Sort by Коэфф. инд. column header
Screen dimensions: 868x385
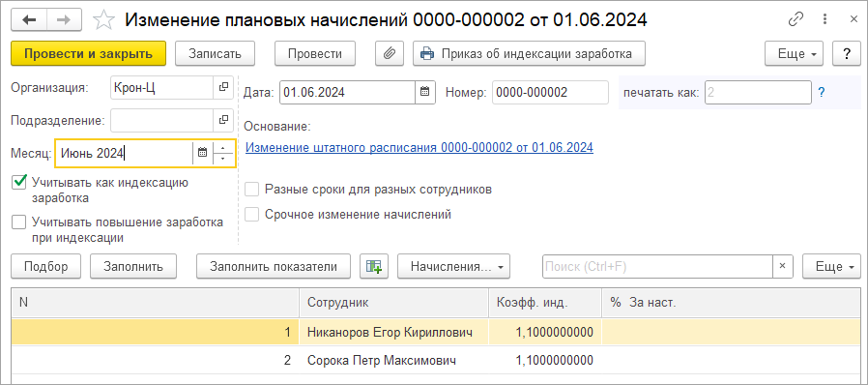point(545,303)
